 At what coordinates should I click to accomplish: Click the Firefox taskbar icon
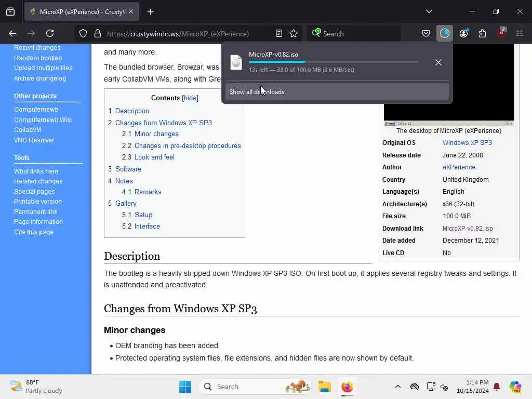pyautogui.click(x=347, y=387)
